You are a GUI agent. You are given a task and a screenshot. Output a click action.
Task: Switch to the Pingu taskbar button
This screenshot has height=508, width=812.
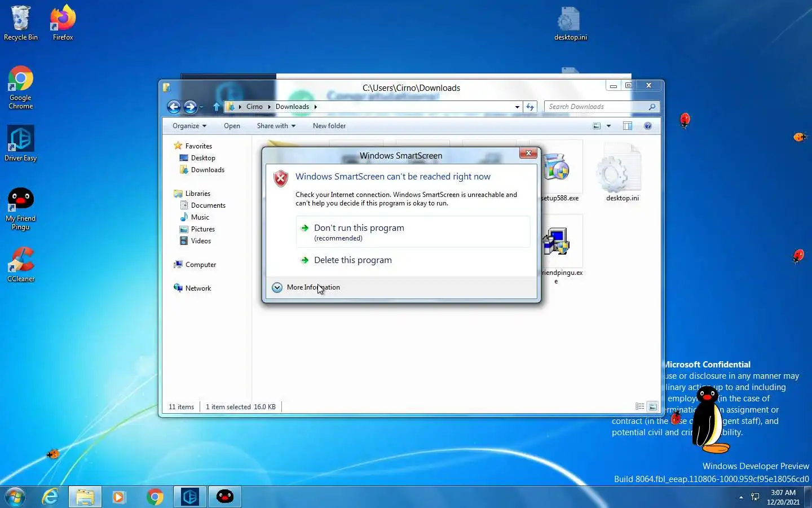(x=225, y=497)
